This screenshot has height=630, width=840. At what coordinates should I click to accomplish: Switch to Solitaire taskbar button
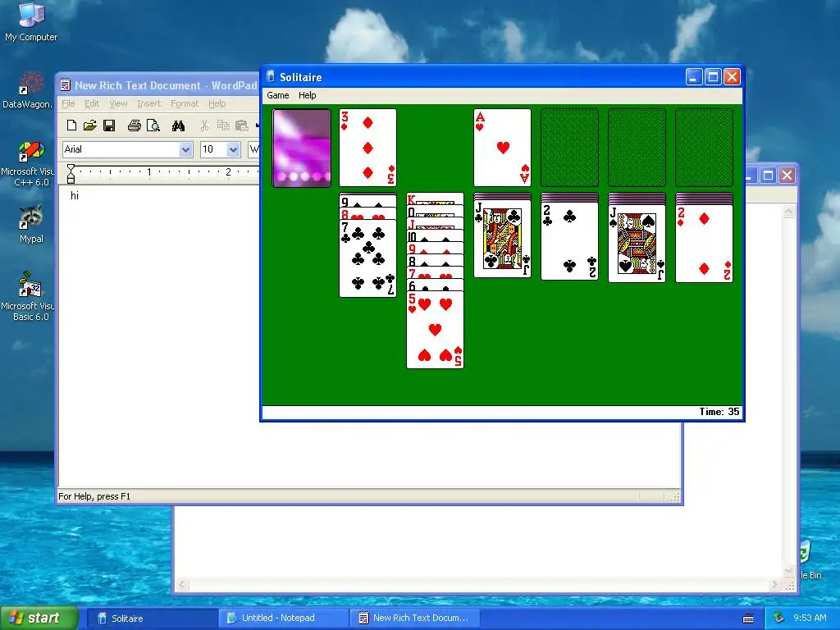click(152, 619)
